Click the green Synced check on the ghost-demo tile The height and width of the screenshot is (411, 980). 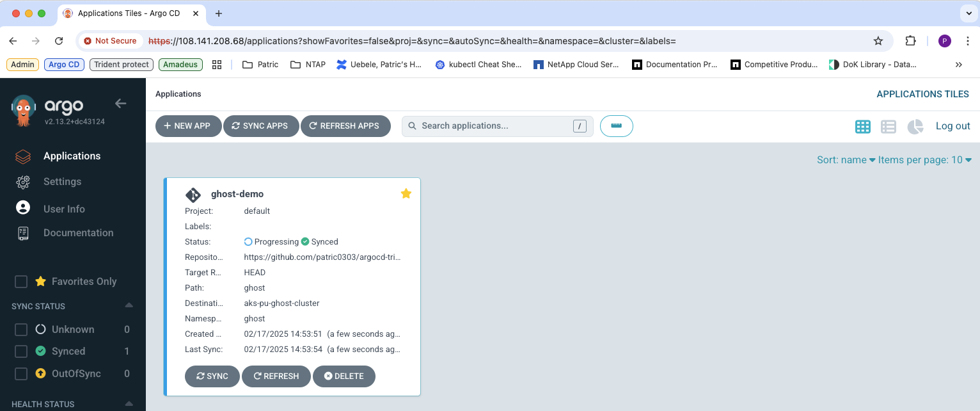[305, 242]
